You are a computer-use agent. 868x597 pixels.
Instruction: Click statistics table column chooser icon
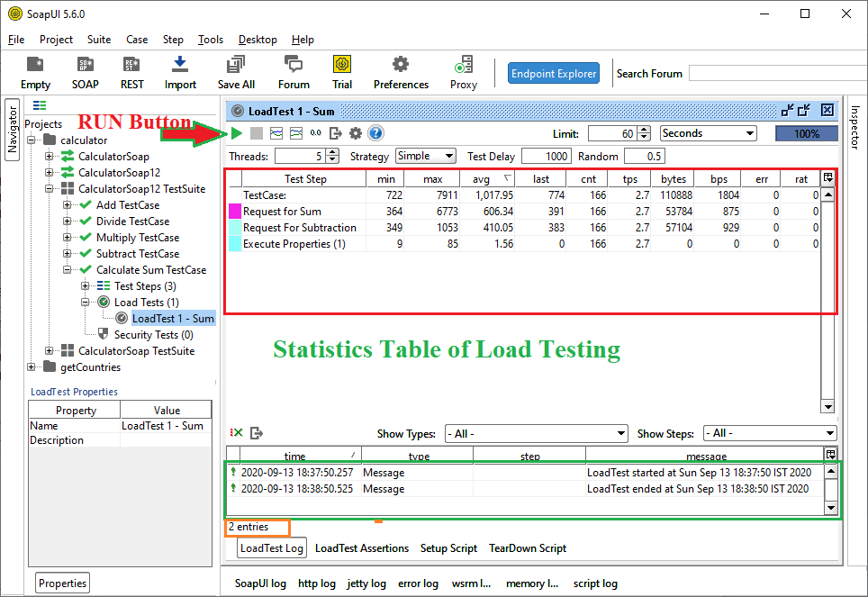[828, 177]
